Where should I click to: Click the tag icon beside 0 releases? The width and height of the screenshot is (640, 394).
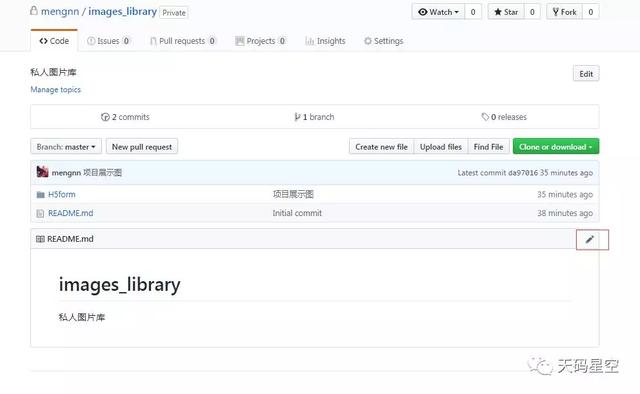485,117
